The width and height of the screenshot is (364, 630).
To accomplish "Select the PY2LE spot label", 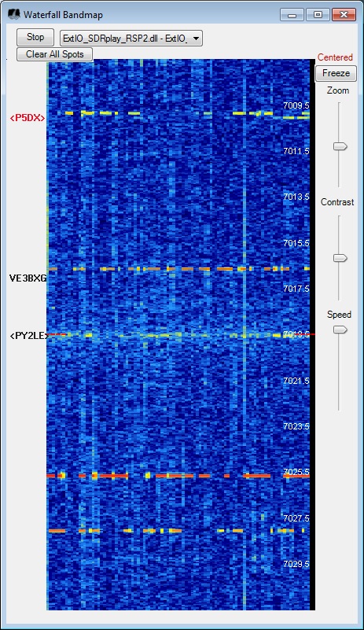I will (x=29, y=336).
